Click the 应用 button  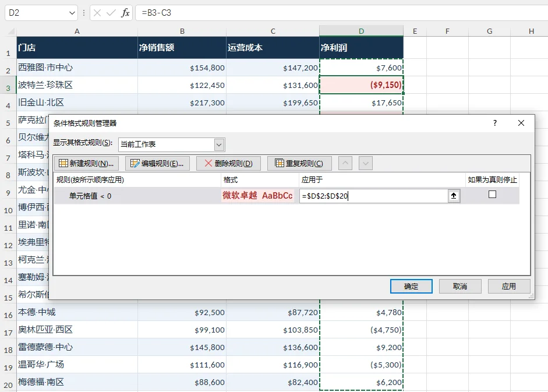pyautogui.click(x=509, y=287)
